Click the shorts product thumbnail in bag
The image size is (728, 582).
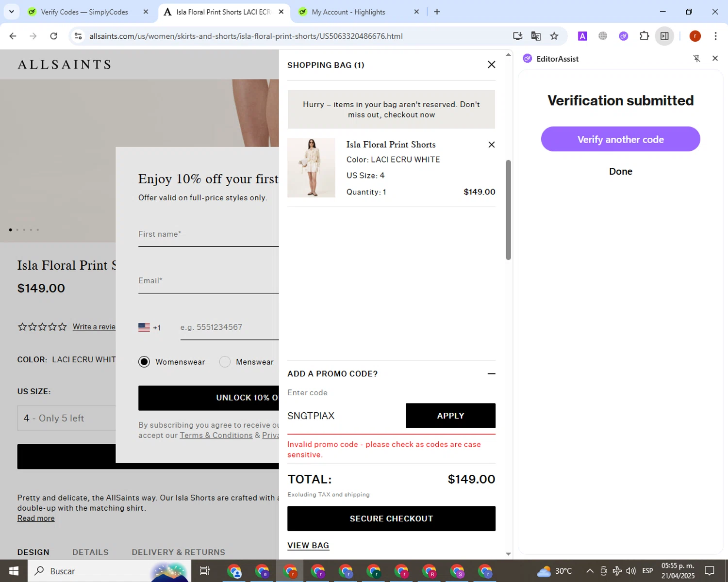click(x=311, y=167)
